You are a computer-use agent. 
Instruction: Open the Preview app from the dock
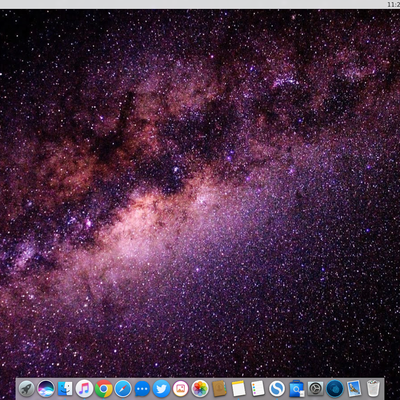click(x=354, y=388)
